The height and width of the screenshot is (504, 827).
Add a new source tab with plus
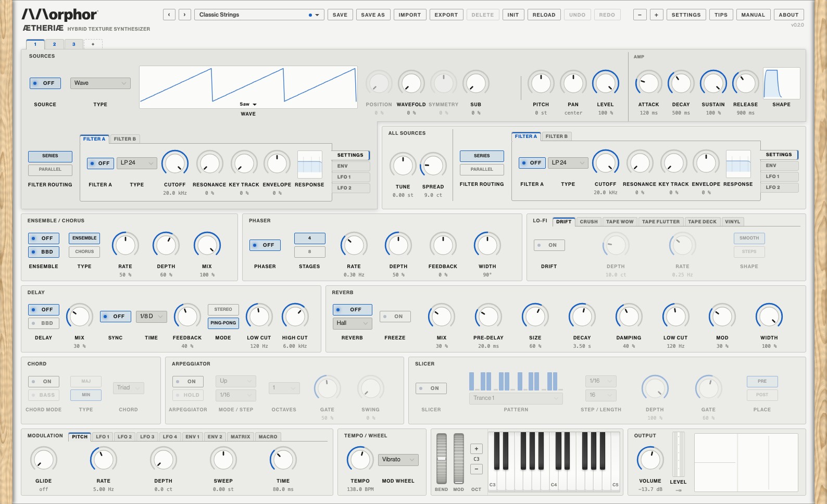[x=93, y=44]
